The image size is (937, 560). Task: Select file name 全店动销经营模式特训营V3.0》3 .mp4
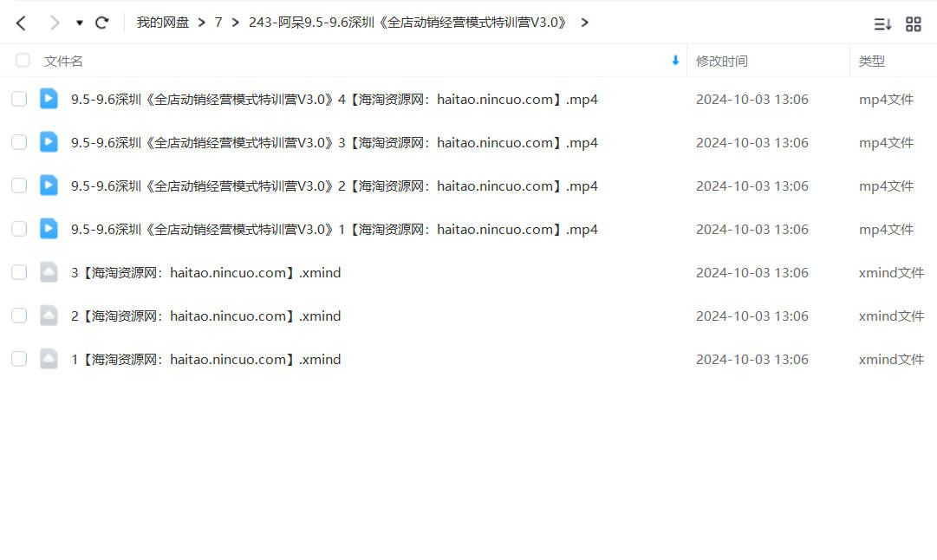334,143
